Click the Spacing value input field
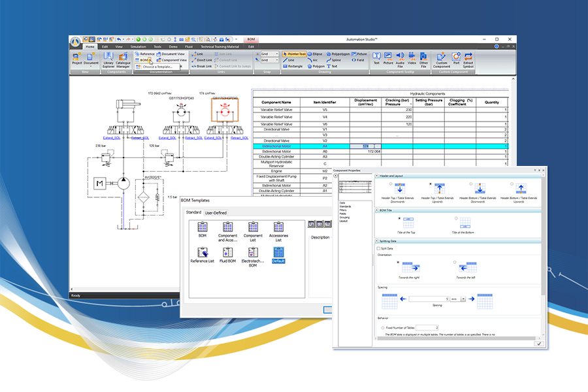This screenshot has width=588, height=392. (x=429, y=299)
